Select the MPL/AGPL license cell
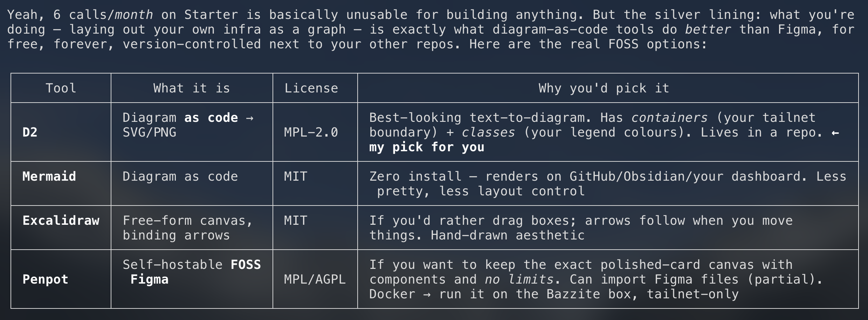868x320 pixels. coord(315,279)
